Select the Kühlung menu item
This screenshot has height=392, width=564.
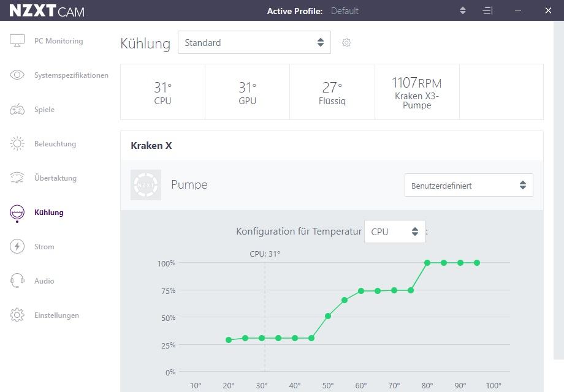tap(49, 213)
